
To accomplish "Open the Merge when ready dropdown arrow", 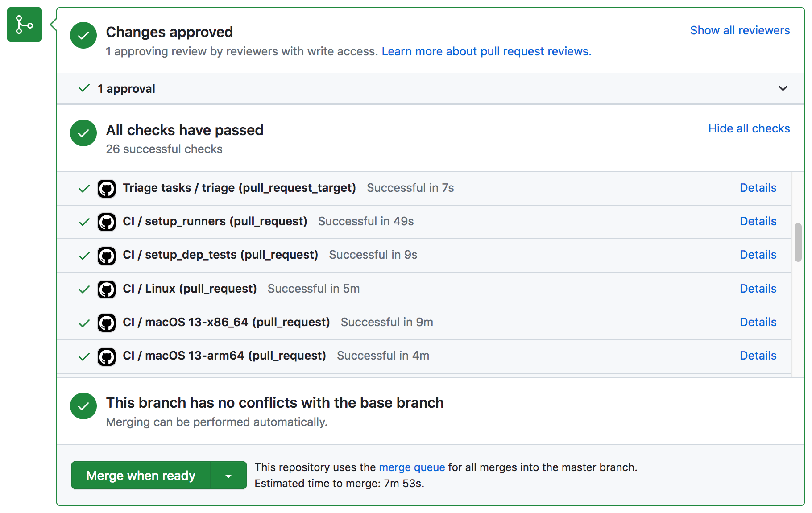I will click(x=229, y=475).
